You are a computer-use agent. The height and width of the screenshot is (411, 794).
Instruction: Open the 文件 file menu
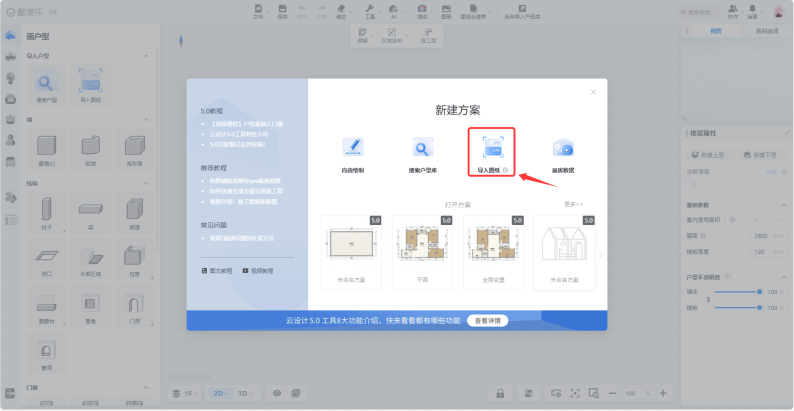click(258, 12)
